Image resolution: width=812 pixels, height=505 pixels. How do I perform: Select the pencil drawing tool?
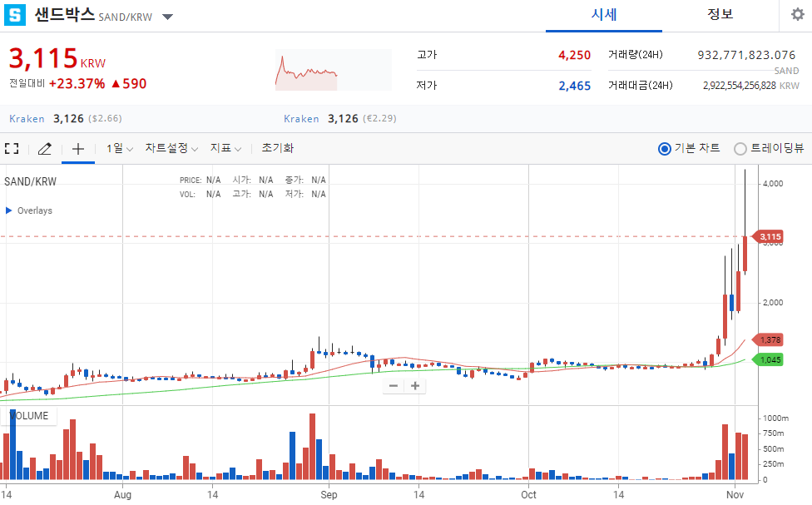pos(45,149)
